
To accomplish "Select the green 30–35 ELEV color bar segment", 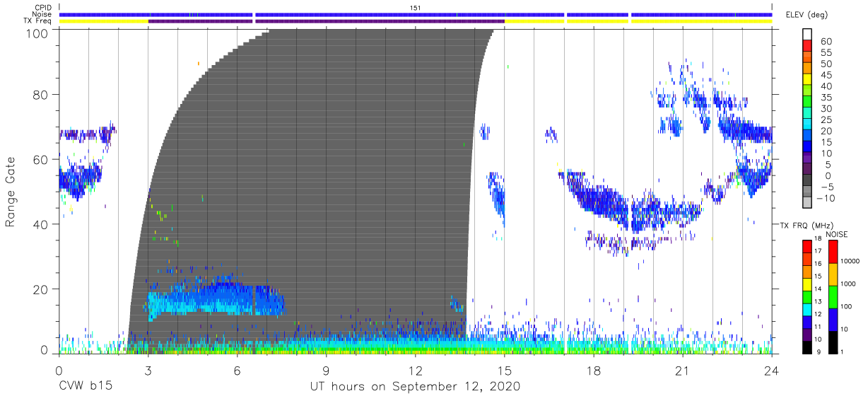I will pyautogui.click(x=807, y=102).
